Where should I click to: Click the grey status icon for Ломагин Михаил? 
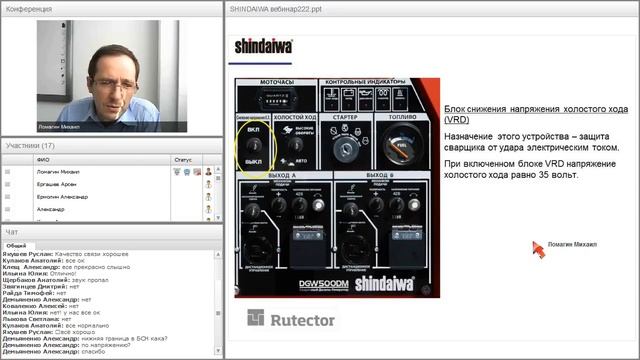tap(177, 172)
